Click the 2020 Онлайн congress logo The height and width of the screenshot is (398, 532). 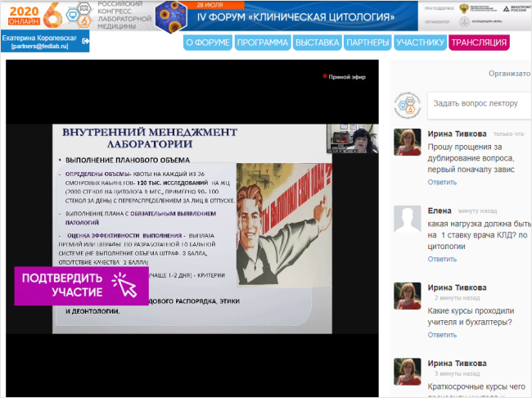pos(41,14)
